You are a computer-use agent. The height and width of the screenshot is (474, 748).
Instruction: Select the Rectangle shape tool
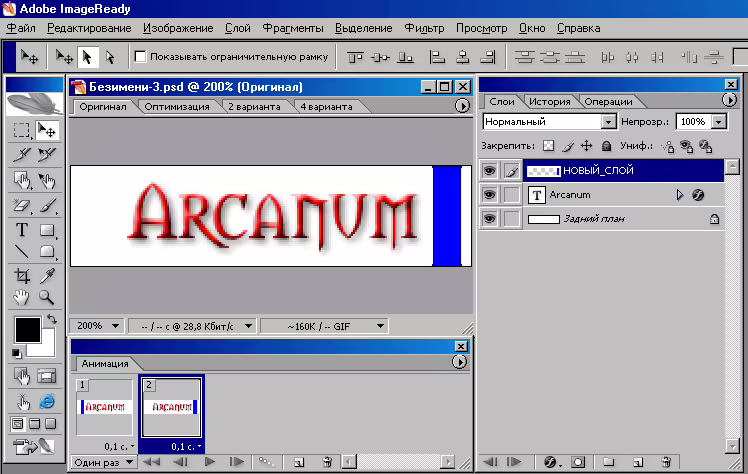[x=47, y=230]
